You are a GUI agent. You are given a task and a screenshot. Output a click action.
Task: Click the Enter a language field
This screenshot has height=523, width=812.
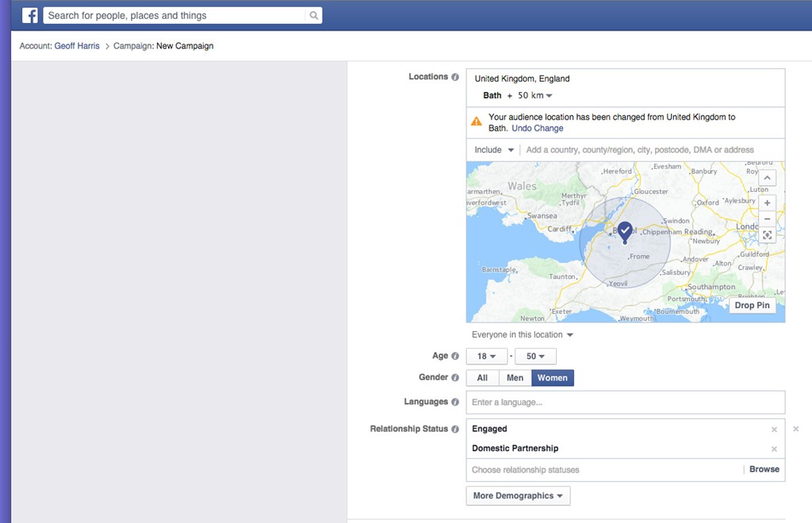pos(625,403)
